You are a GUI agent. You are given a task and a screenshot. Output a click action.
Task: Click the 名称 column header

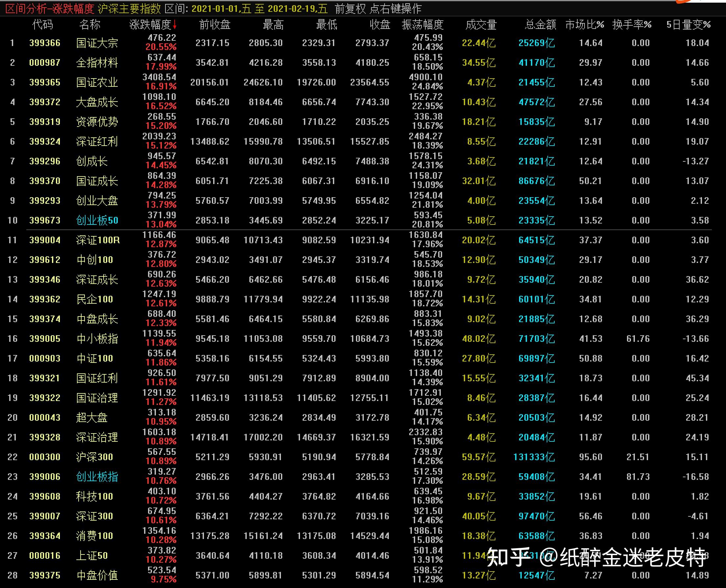90,25
